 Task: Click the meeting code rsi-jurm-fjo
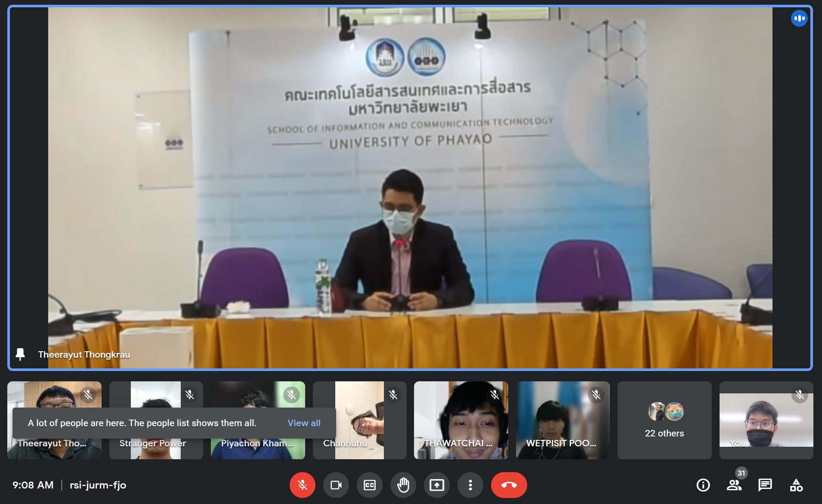98,485
